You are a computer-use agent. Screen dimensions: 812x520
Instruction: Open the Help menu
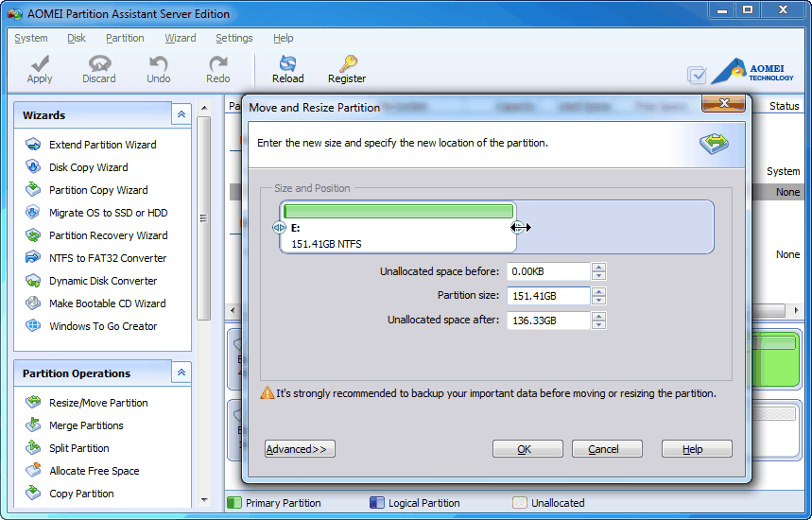[284, 38]
